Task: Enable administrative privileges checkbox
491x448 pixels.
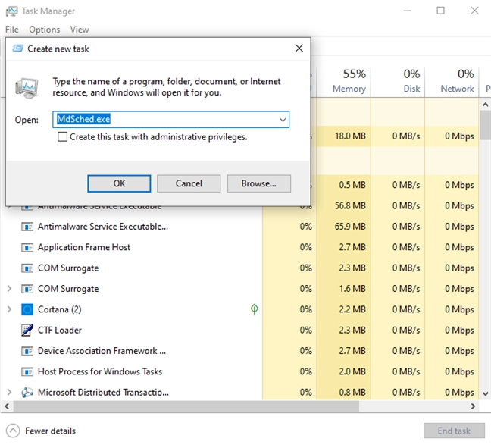Action: pos(62,137)
